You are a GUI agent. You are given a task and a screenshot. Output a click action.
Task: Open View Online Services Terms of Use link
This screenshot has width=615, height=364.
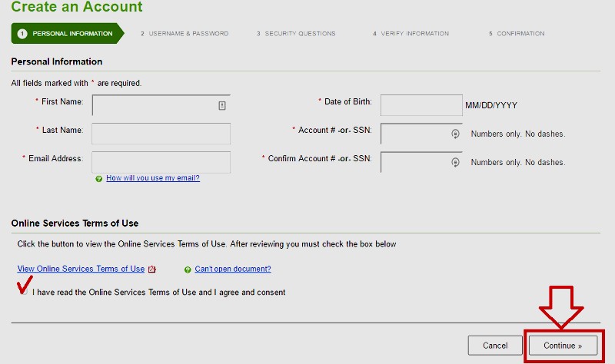81,269
